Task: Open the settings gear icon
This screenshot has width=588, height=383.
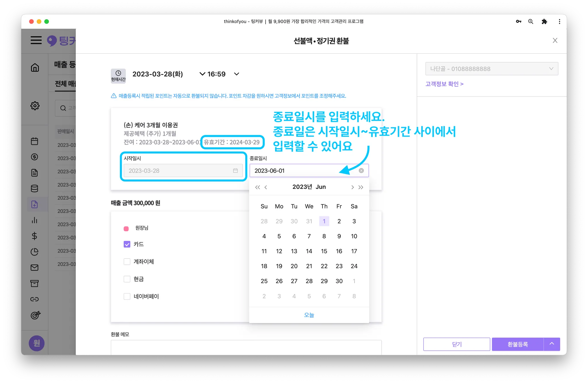Action: (35, 106)
